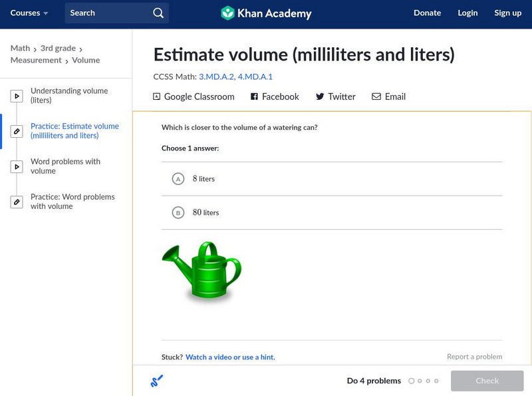
Task: Share the exercise via Email
Action: tap(375, 97)
